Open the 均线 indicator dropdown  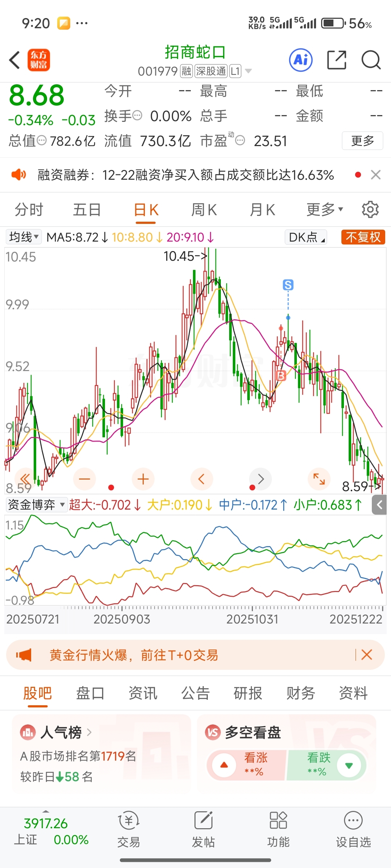(24, 237)
